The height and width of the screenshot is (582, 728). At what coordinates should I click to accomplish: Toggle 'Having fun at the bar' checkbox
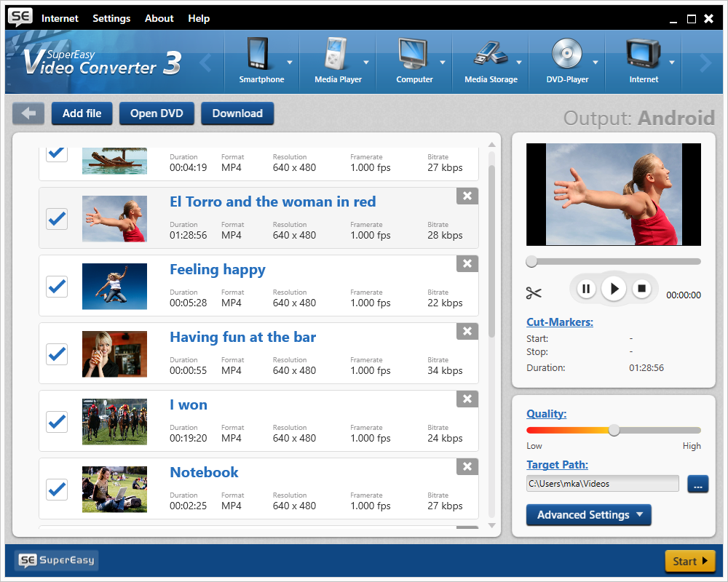pyautogui.click(x=57, y=354)
